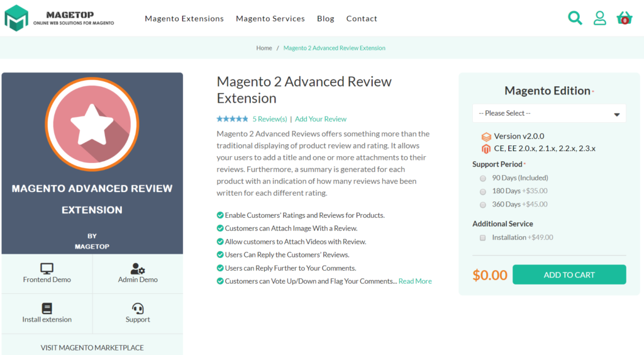Open the Admin Demo icon
Image resolution: width=644 pixels, height=355 pixels.
pos(138,268)
